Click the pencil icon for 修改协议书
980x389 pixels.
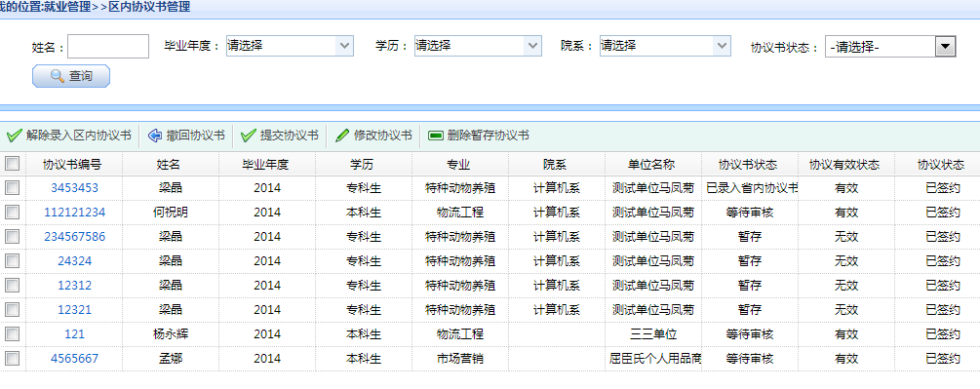342,136
